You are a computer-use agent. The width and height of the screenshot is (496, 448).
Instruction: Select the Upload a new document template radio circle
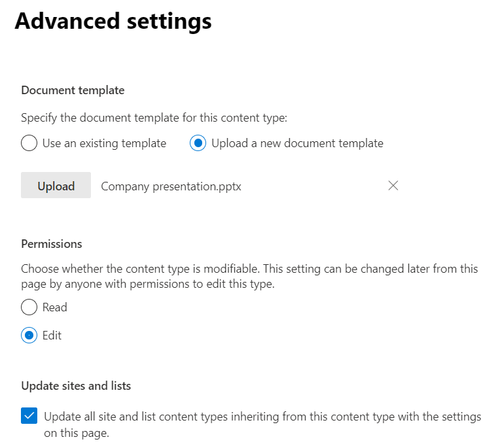point(198,143)
